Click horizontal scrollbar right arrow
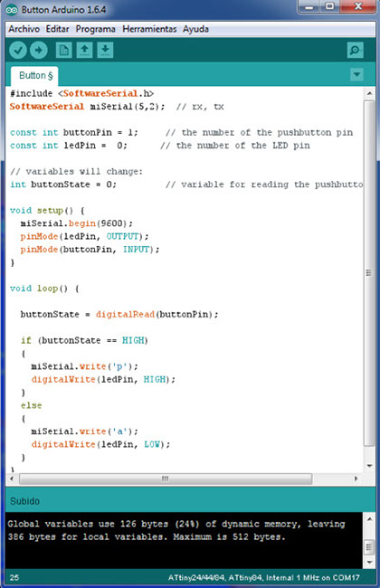380x588 pixels. coord(356,479)
